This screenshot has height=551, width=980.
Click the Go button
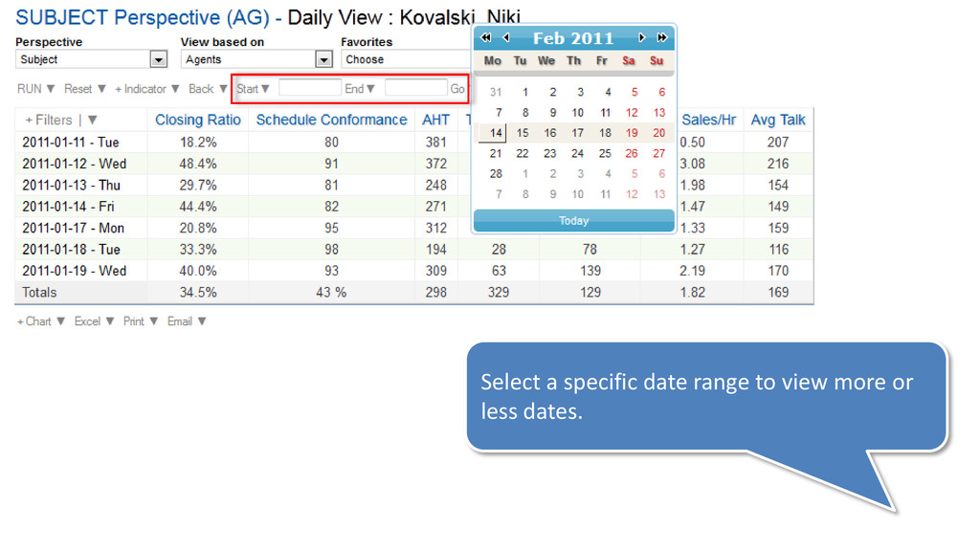tap(457, 89)
